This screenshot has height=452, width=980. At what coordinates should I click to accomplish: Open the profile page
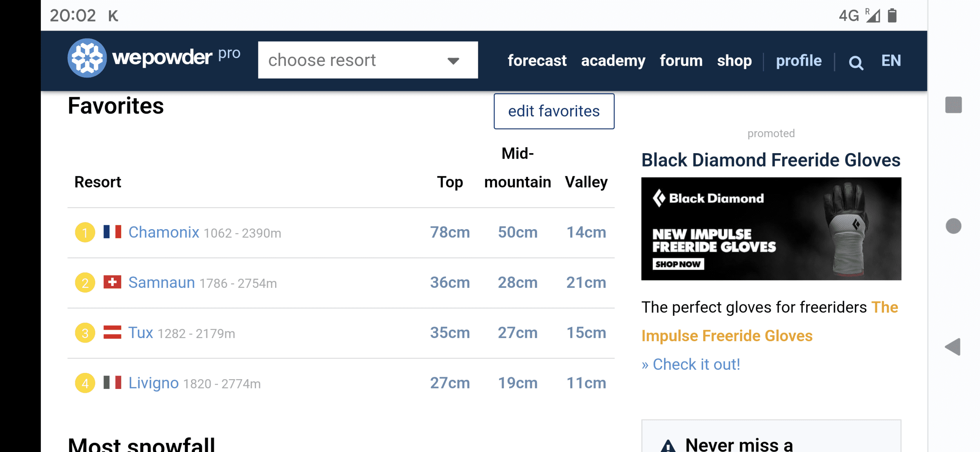click(x=799, y=61)
